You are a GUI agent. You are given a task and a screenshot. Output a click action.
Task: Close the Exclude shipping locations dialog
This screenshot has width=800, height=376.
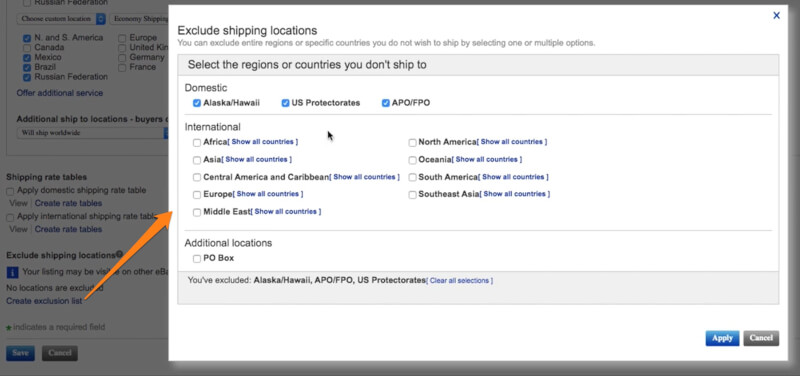[x=776, y=16]
